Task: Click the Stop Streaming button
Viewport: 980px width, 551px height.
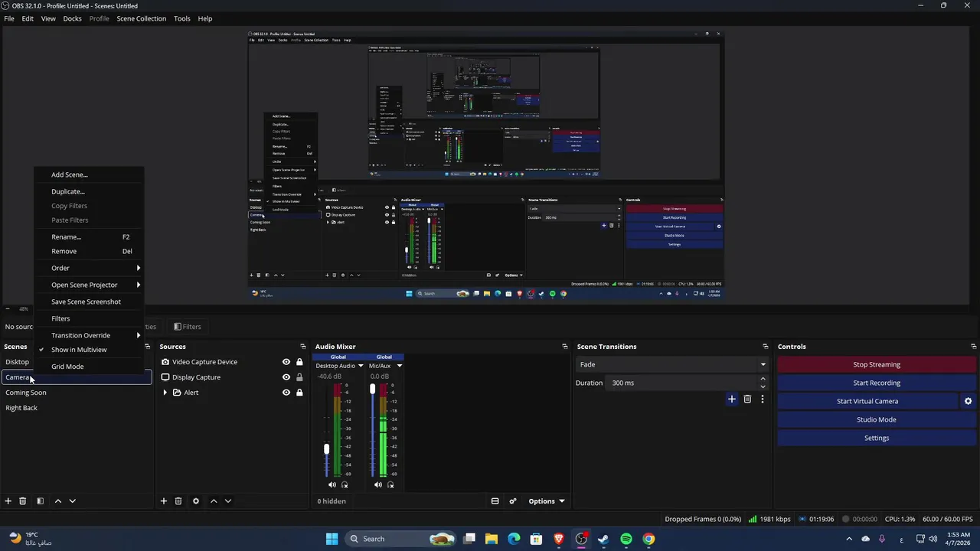Action: 877,364
